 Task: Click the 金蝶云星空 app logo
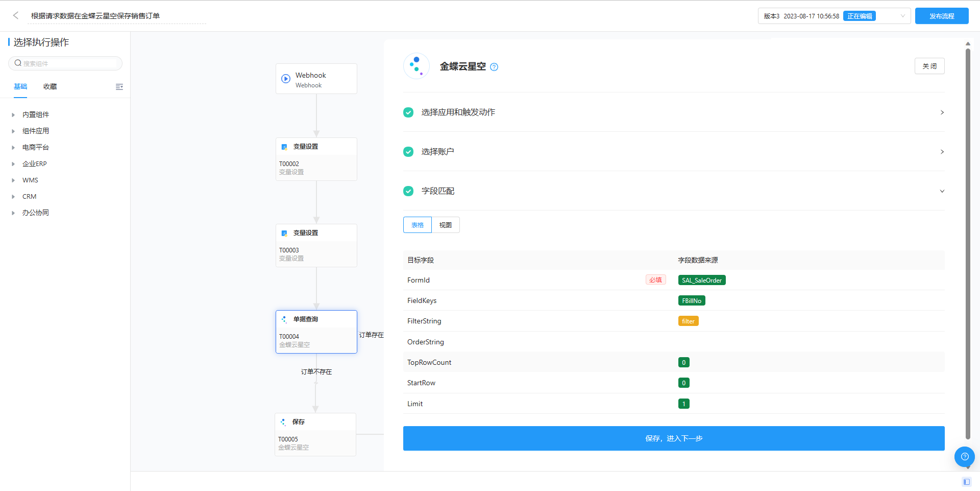pos(416,66)
